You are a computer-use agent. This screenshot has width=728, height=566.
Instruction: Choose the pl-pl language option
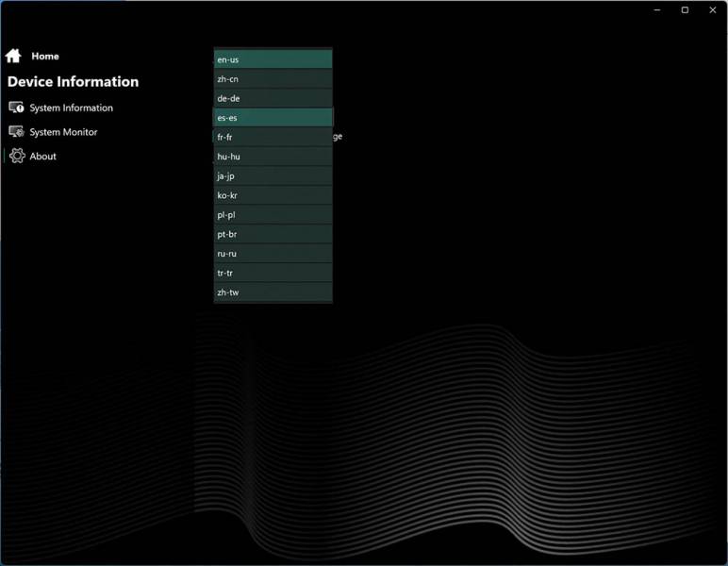pyautogui.click(x=273, y=215)
